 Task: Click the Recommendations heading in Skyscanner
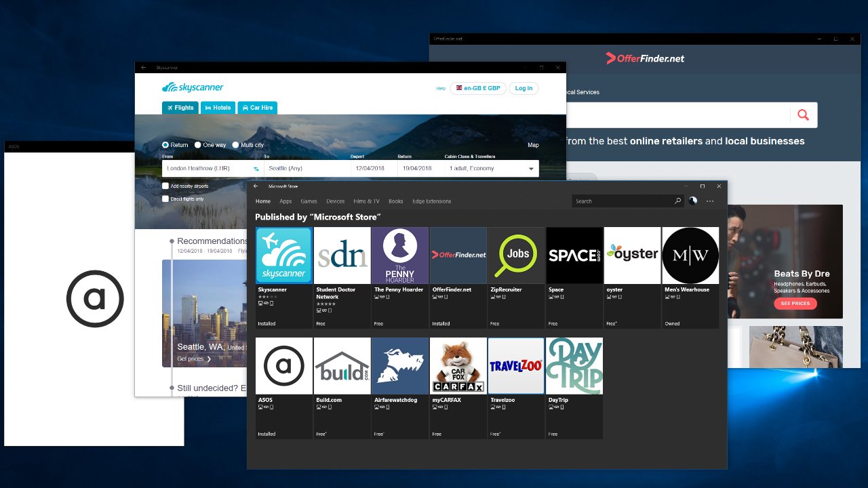click(x=212, y=241)
